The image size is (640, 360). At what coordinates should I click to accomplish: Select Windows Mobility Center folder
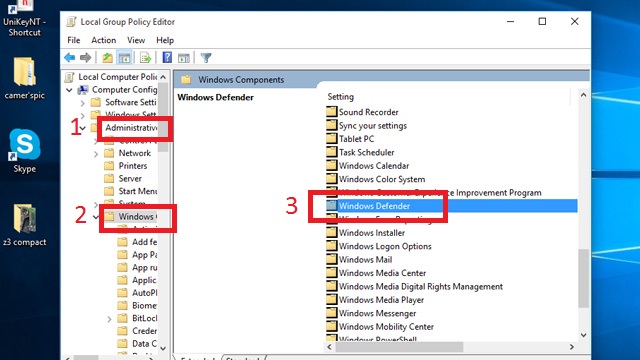pos(386,327)
